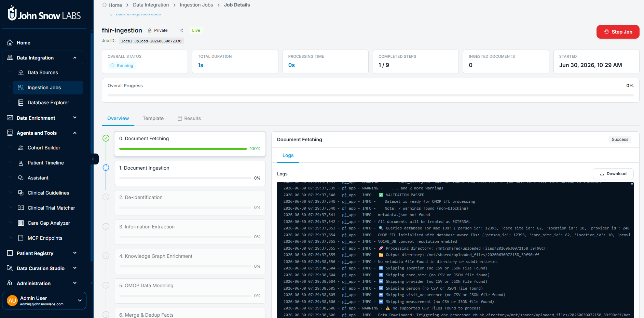This screenshot has height=318, width=644.
Task: Open the Patient Timeline person icon
Action: tap(21, 163)
